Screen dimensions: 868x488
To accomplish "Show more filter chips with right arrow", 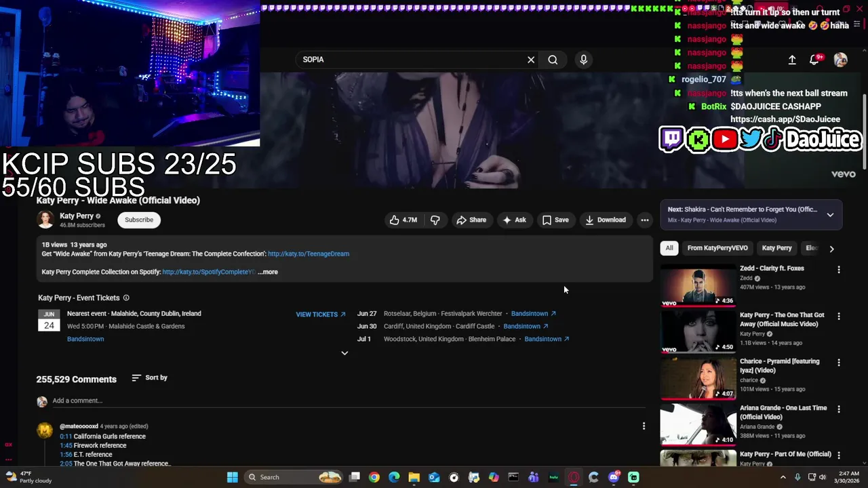I will (x=831, y=249).
